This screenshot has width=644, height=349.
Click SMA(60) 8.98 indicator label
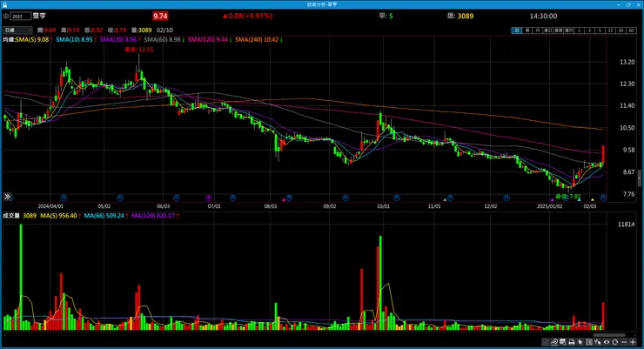click(x=162, y=40)
